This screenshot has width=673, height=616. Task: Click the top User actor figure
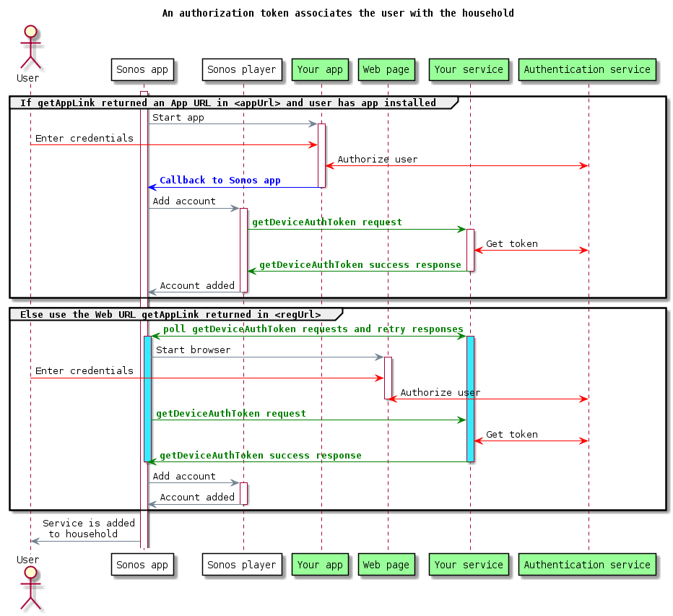coord(30,47)
